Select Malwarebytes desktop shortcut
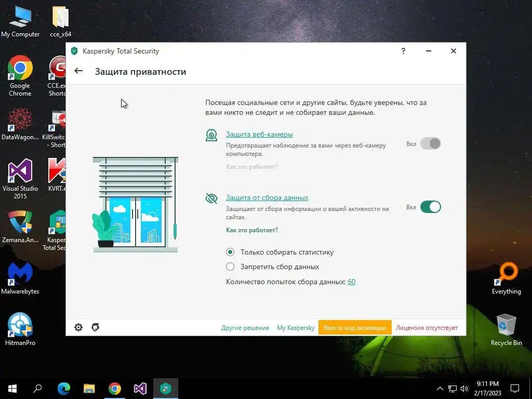Screen dimensions: 532x399 click(20, 278)
